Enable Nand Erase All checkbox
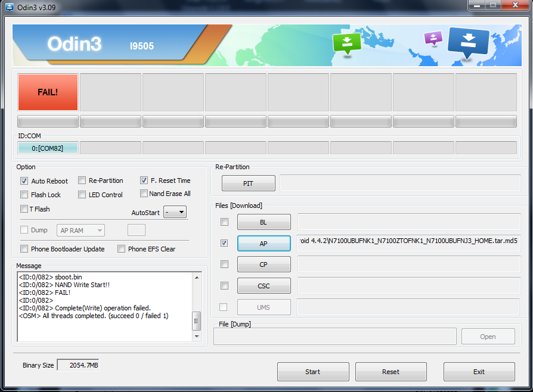533x392 pixels. click(144, 194)
